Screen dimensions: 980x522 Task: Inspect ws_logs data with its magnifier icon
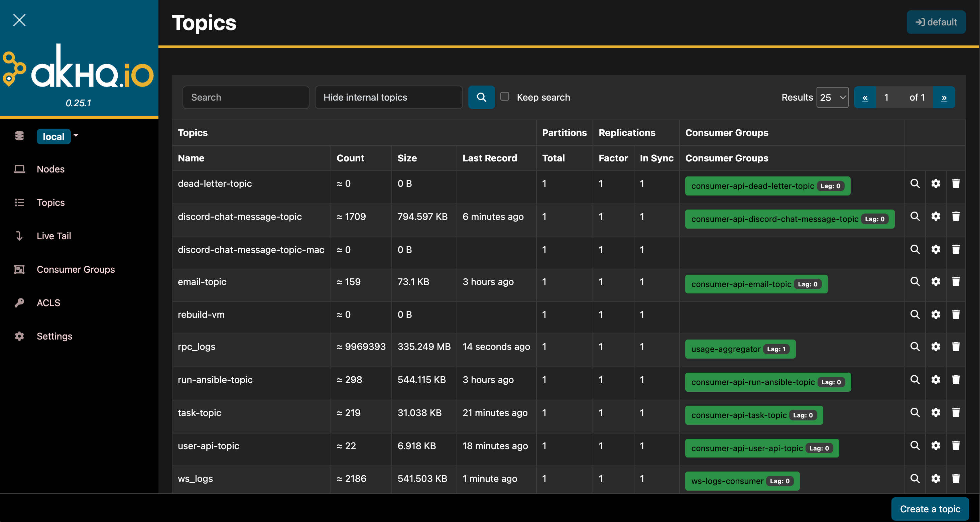click(915, 479)
